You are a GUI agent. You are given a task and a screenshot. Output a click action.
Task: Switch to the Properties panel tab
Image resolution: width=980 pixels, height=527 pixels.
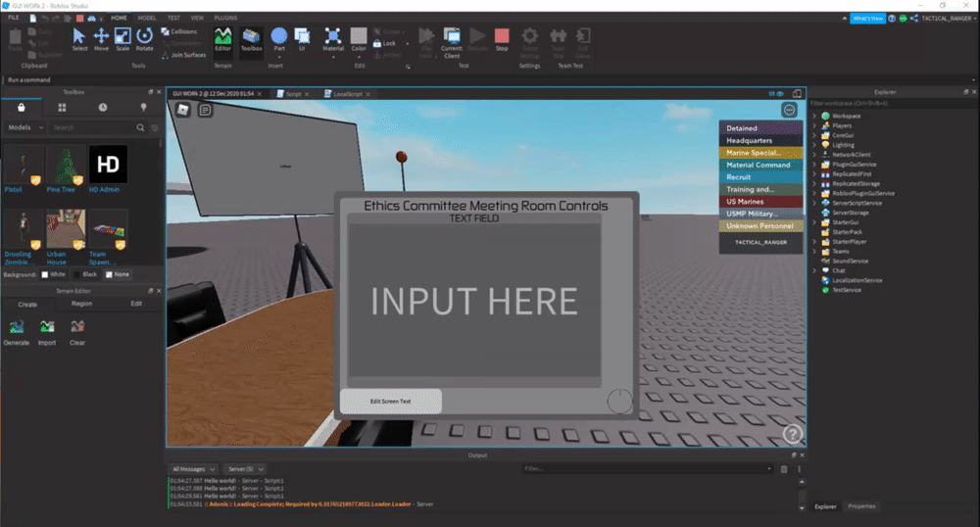coord(861,506)
